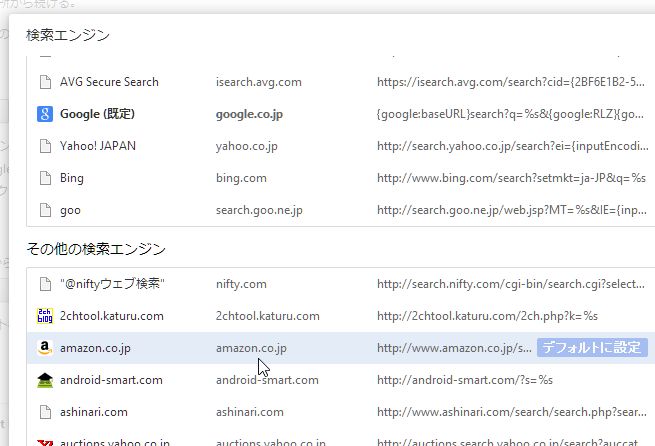The height and width of the screenshot is (446, 655).
Task: Click the Bing row page icon
Action: coord(45,178)
